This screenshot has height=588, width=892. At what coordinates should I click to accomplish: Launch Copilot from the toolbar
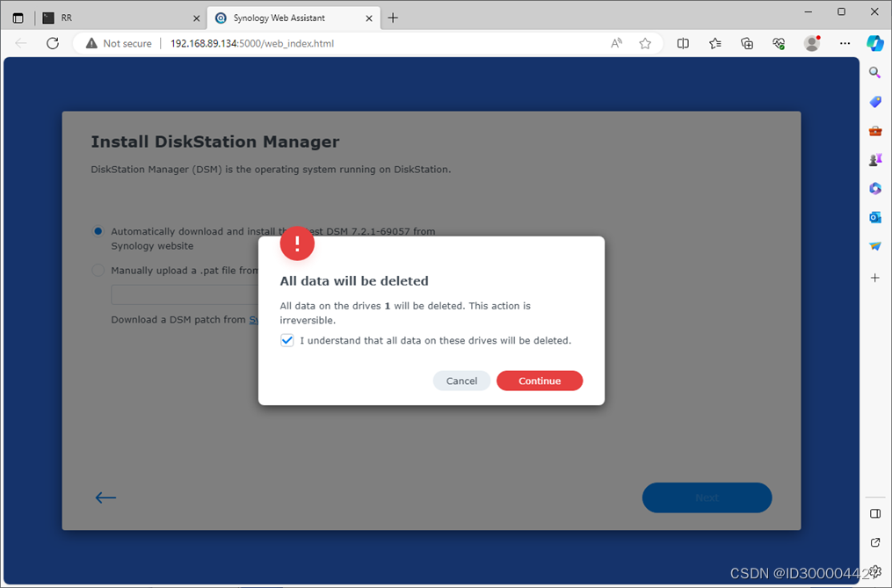(875, 43)
